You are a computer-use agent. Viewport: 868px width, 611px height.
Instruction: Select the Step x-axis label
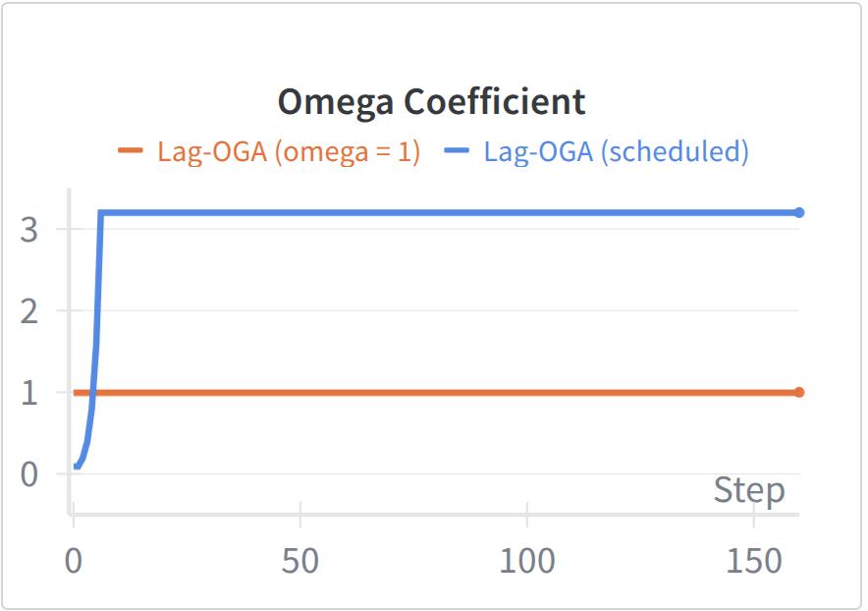point(749,490)
